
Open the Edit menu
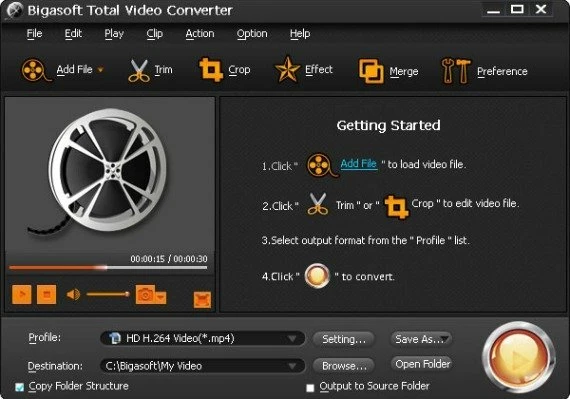pos(73,33)
